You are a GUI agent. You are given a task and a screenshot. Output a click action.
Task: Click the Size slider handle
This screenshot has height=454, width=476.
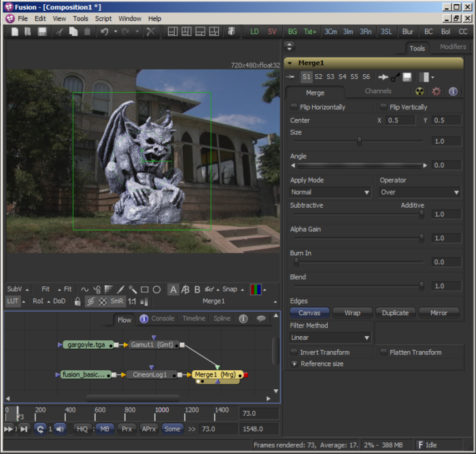coord(359,142)
